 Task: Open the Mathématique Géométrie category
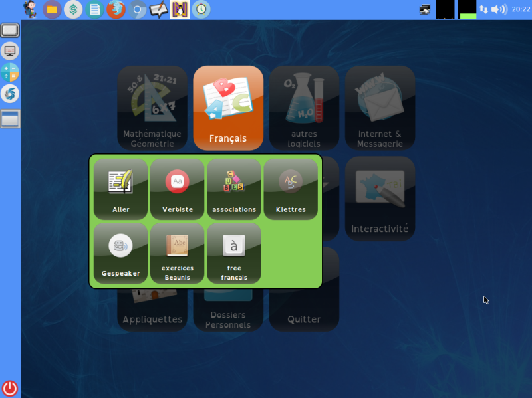pos(152,108)
